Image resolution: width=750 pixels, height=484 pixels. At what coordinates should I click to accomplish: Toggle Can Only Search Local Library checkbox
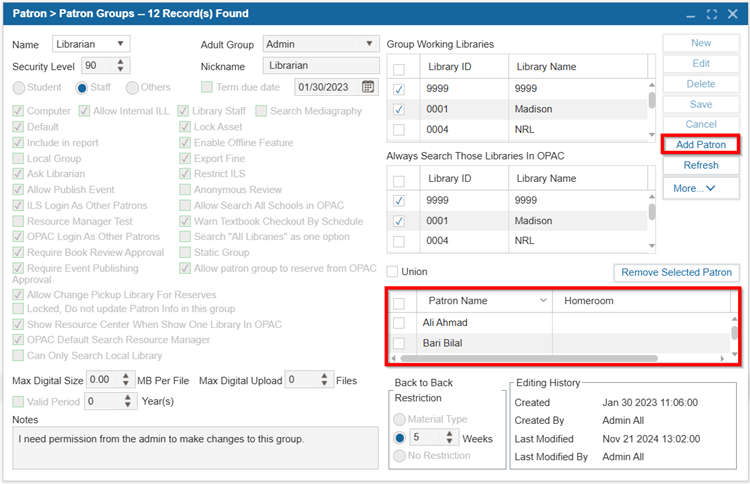[x=18, y=355]
